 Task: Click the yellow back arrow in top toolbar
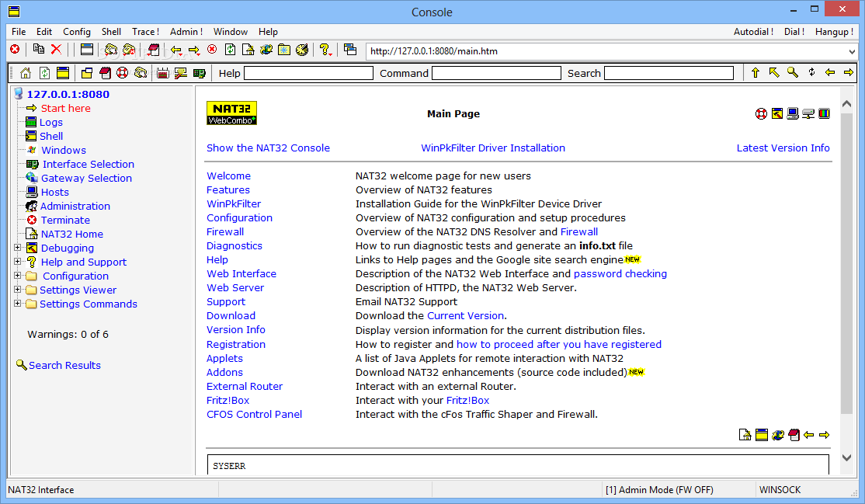pos(176,50)
